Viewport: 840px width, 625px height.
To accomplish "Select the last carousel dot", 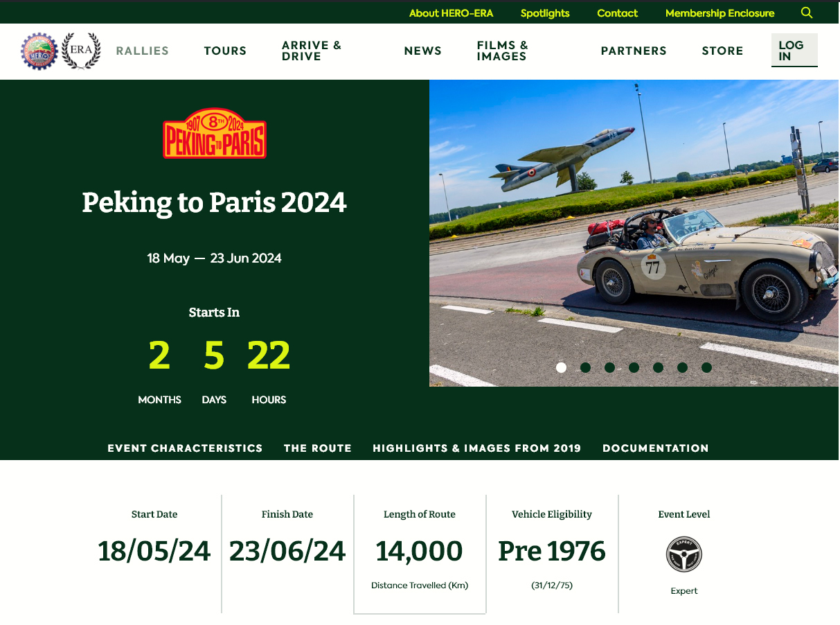I will click(x=706, y=367).
